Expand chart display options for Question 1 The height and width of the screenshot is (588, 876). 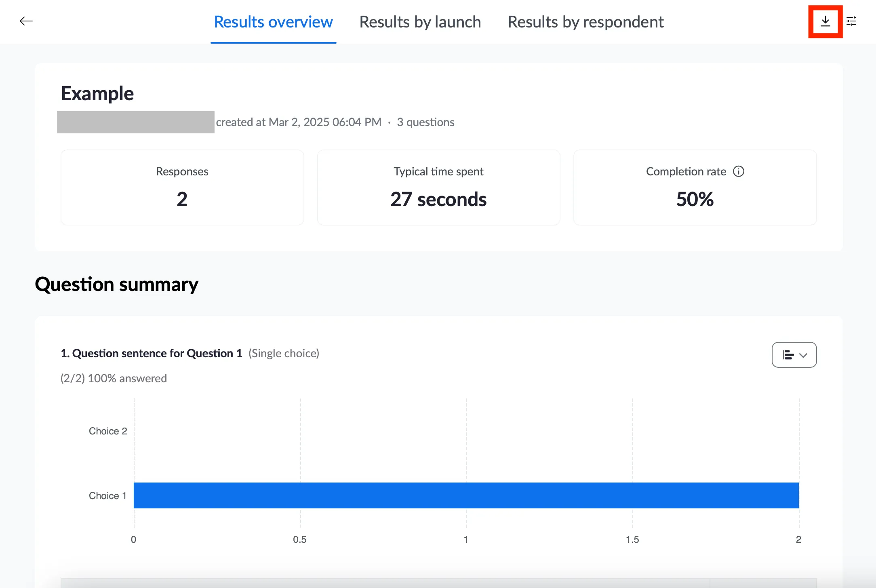pos(794,355)
